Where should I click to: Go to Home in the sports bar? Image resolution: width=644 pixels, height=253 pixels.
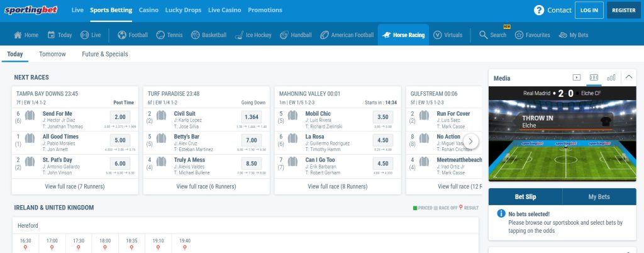(x=26, y=35)
